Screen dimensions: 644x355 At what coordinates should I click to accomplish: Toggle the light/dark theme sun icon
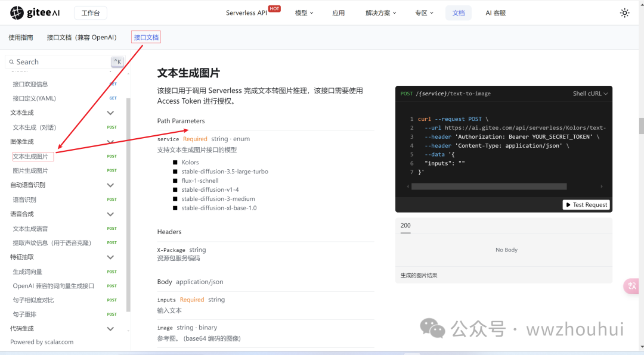point(624,13)
